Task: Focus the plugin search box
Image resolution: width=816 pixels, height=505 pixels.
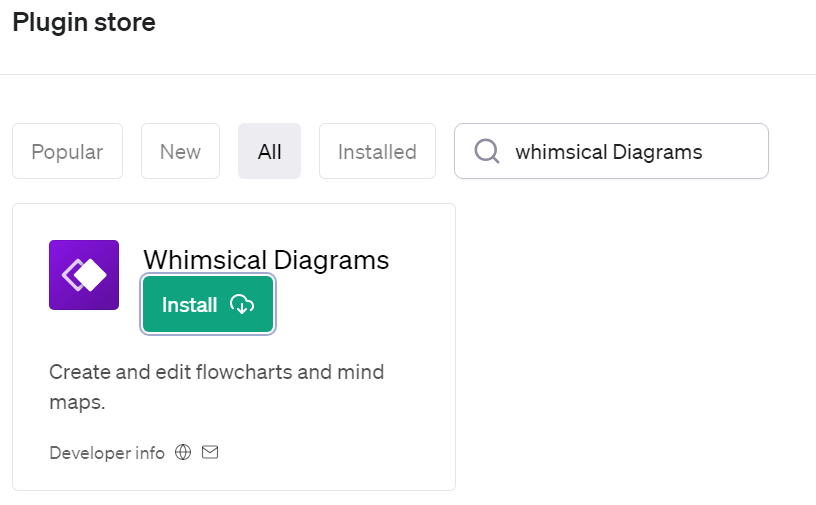Action: (611, 151)
